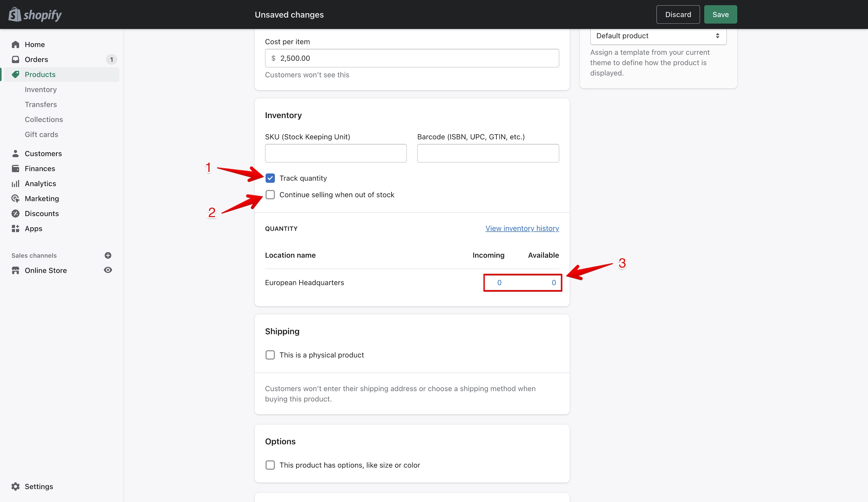868x502 pixels.
Task: Click the Shipping card heading
Action: coord(282,331)
